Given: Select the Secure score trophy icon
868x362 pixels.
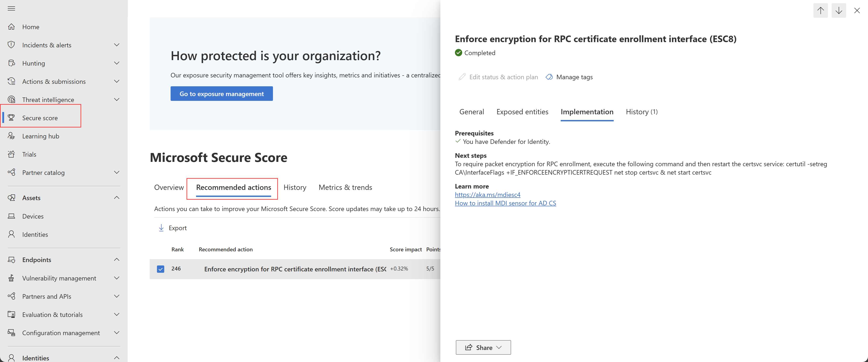Looking at the screenshot, I should (x=11, y=117).
